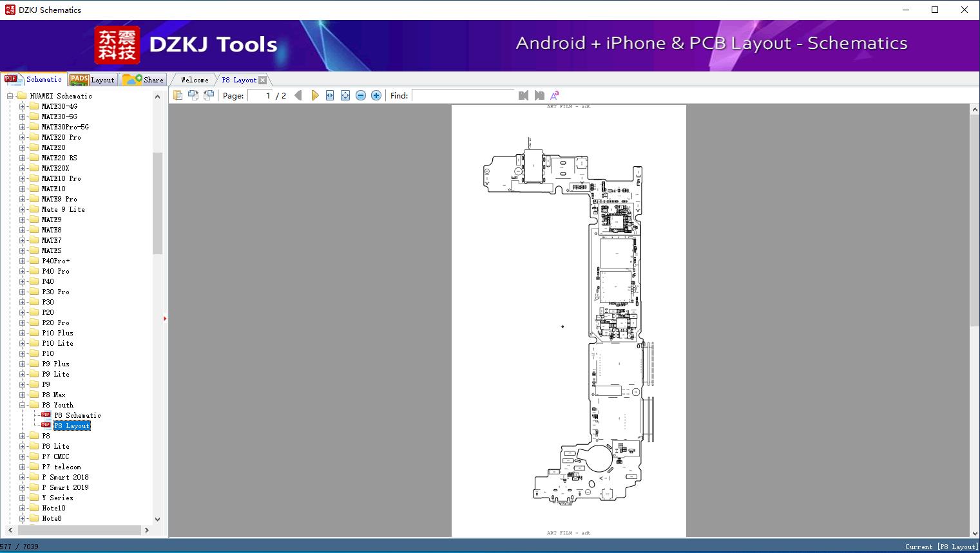Expand the Note10 folder
This screenshot has width=980, height=553.
click(x=22, y=508)
